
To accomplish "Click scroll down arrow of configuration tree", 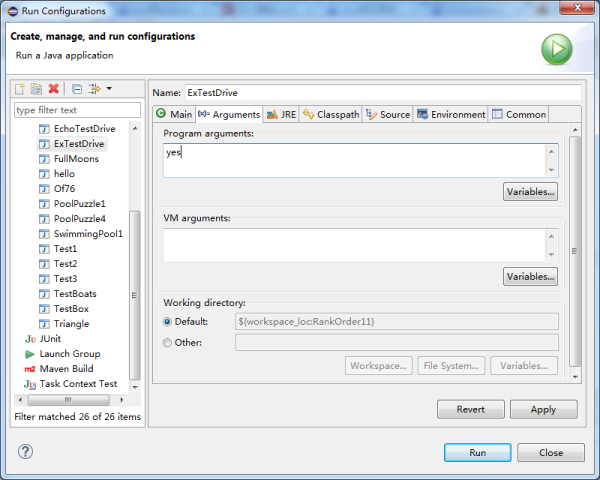I will click(x=135, y=387).
